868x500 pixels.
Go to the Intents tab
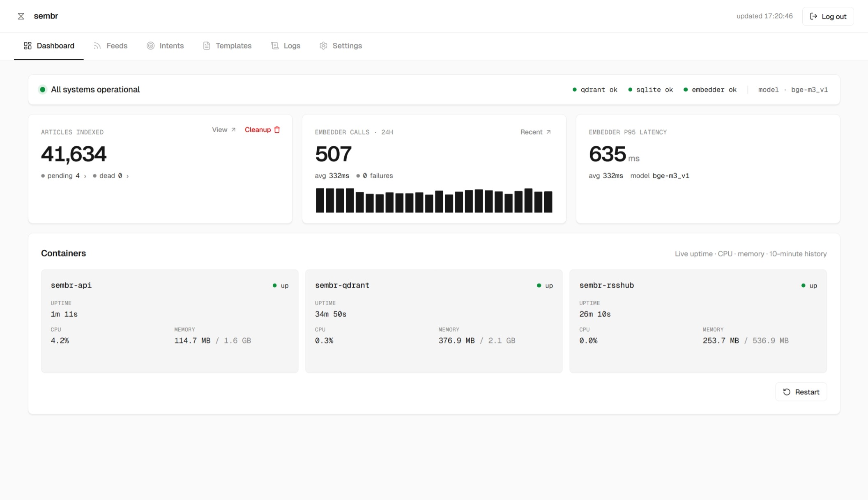165,46
